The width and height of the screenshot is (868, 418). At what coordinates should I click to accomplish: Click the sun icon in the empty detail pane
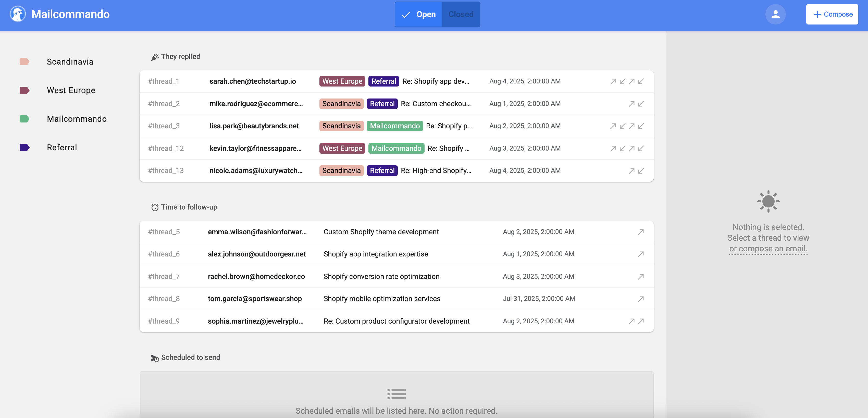tap(768, 201)
